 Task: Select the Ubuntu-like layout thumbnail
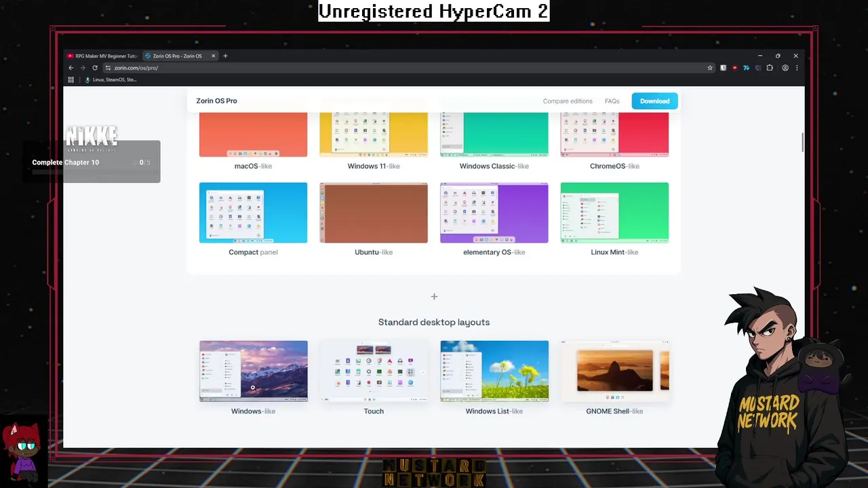coord(374,212)
